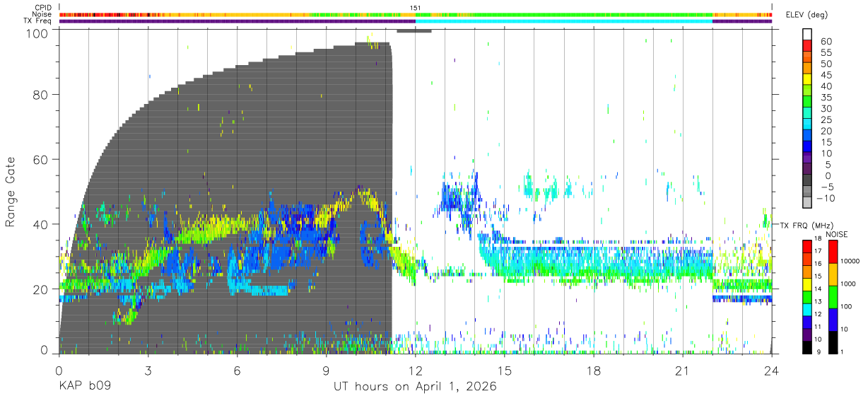Pick blue 15–20 segment of ELEV colorbar

808,136
